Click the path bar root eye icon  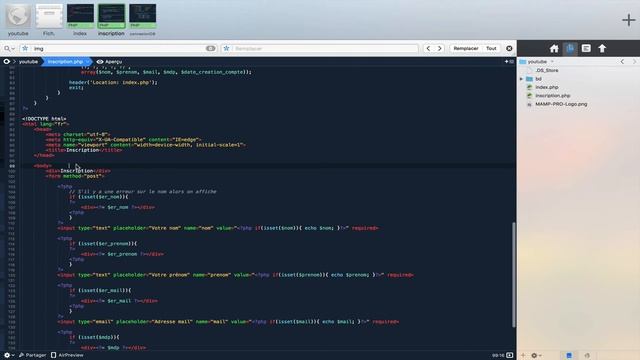[x=7, y=62]
